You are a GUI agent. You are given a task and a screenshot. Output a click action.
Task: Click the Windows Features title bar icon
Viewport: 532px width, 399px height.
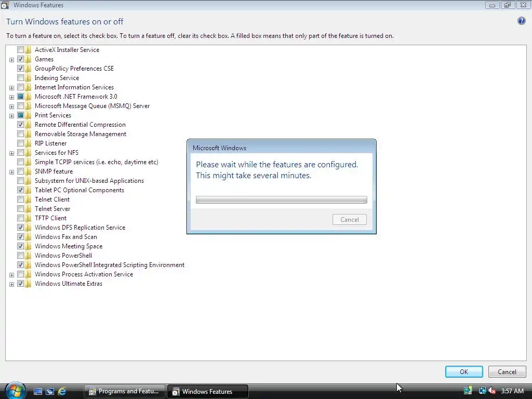pos(5,5)
